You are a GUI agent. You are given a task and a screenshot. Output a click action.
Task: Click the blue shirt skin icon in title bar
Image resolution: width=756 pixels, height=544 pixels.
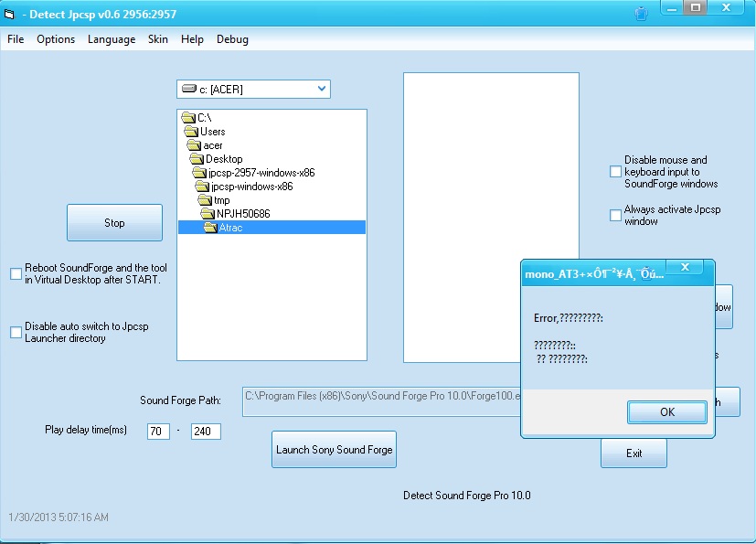[641, 14]
